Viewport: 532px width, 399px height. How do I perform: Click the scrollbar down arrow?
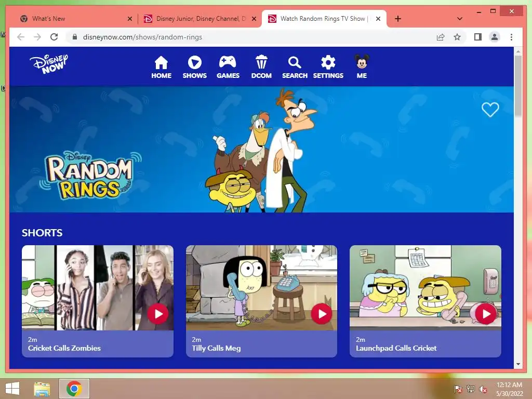(518, 364)
